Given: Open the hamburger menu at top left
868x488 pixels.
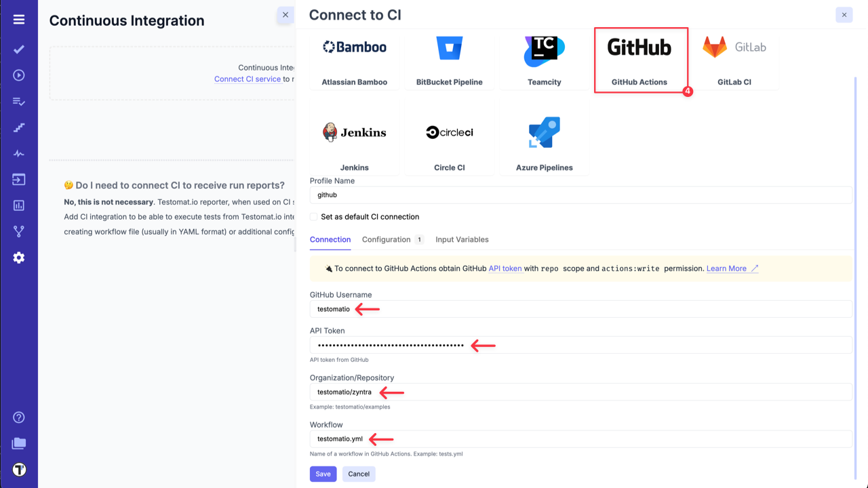Looking at the screenshot, I should [18, 18].
